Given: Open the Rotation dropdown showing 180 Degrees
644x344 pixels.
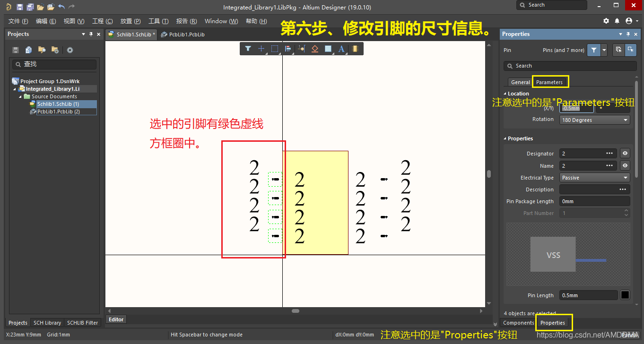Looking at the screenshot, I should click(594, 120).
